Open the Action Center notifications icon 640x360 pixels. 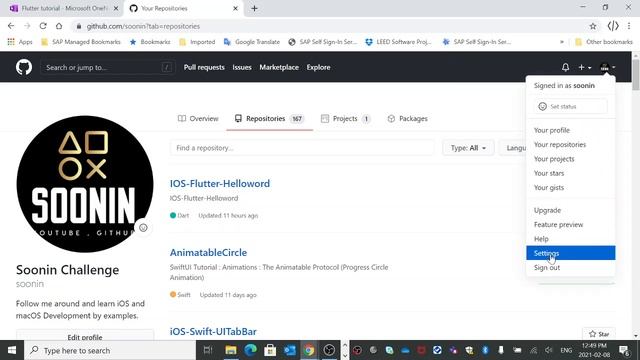pos(624,350)
